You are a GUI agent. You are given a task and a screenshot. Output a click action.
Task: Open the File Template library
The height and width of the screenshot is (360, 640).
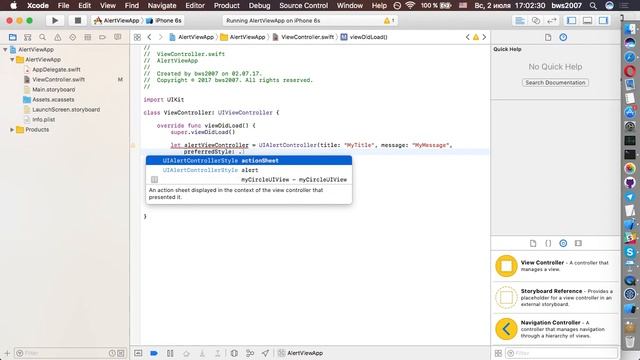point(533,243)
